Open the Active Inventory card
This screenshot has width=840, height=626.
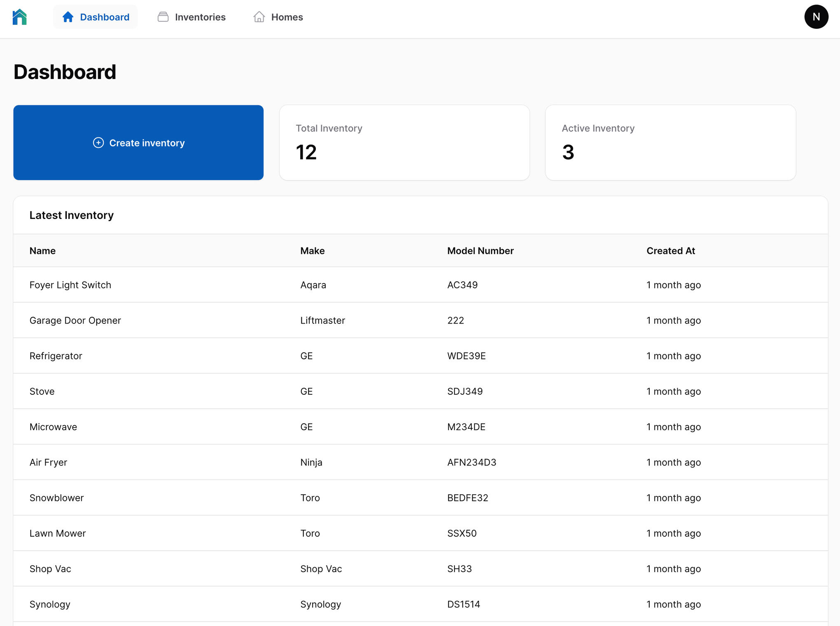[670, 142]
